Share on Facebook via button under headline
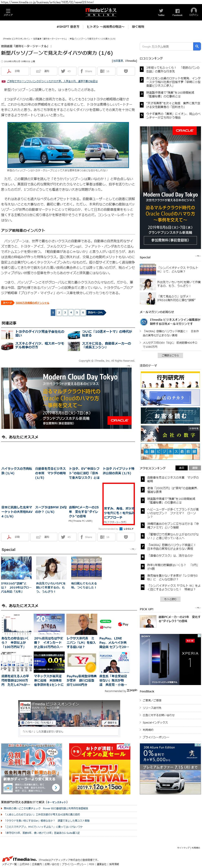 [x=87, y=71]
